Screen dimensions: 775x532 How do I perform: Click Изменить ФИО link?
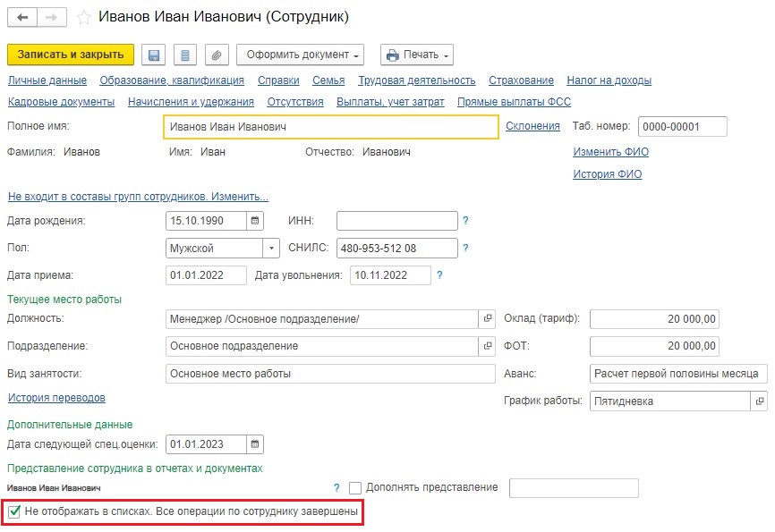[611, 152]
